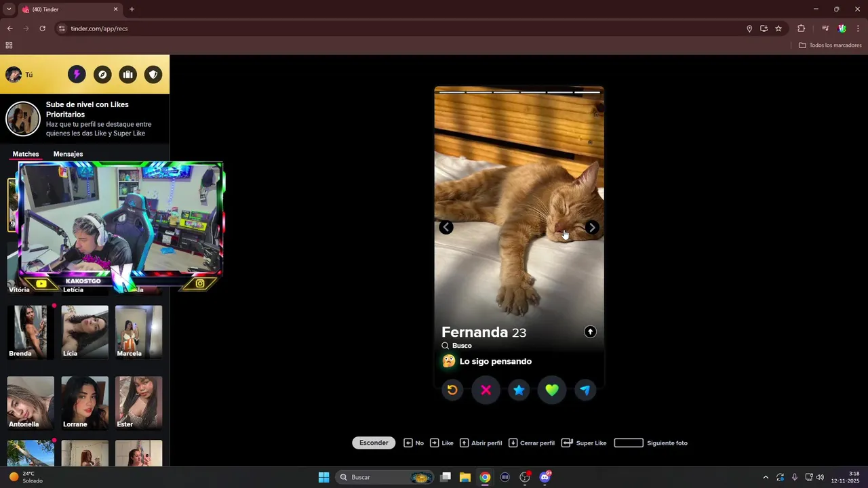Show previous photo with left arrow
This screenshot has height=488, width=868.
446,227
